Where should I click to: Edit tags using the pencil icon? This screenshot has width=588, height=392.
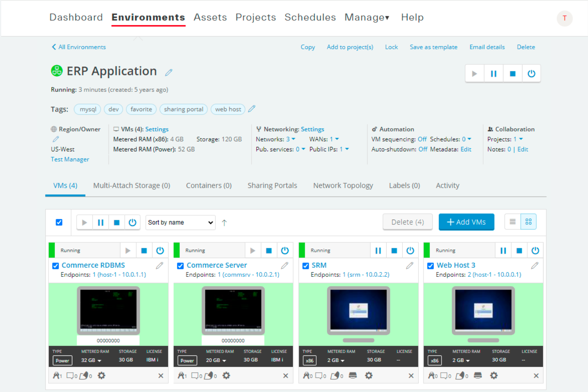click(252, 108)
